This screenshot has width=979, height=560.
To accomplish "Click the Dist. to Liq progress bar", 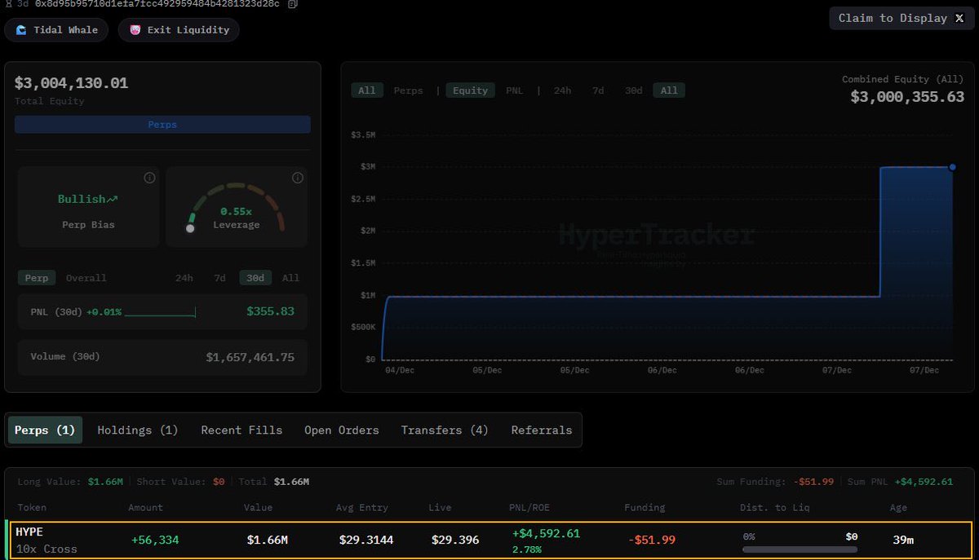I will click(800, 549).
